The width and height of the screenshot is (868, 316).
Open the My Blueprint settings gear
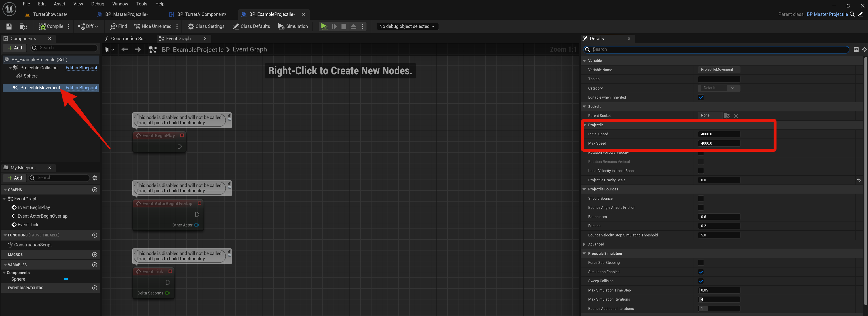(95, 178)
